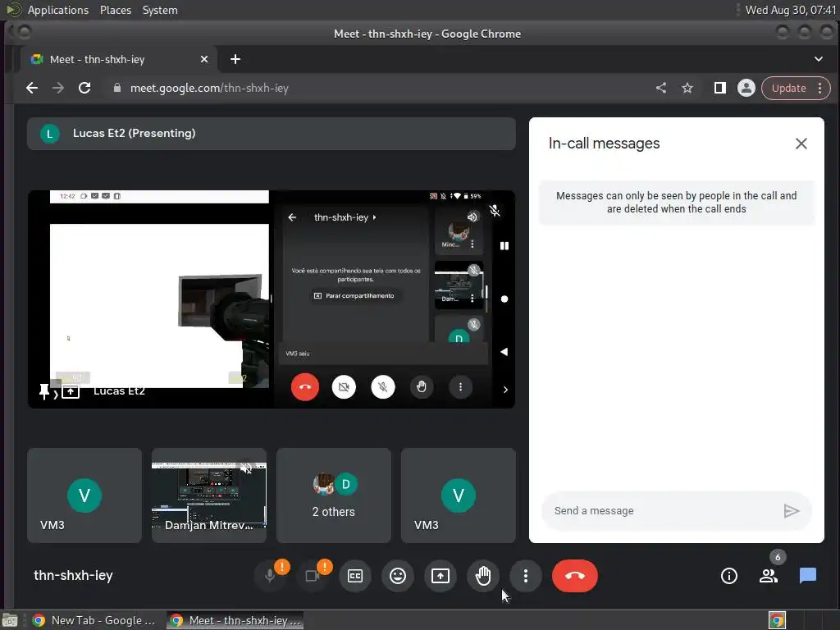Click the last VM3 participant tile
Image resolution: width=840 pixels, height=630 pixels.
pyautogui.click(x=459, y=495)
